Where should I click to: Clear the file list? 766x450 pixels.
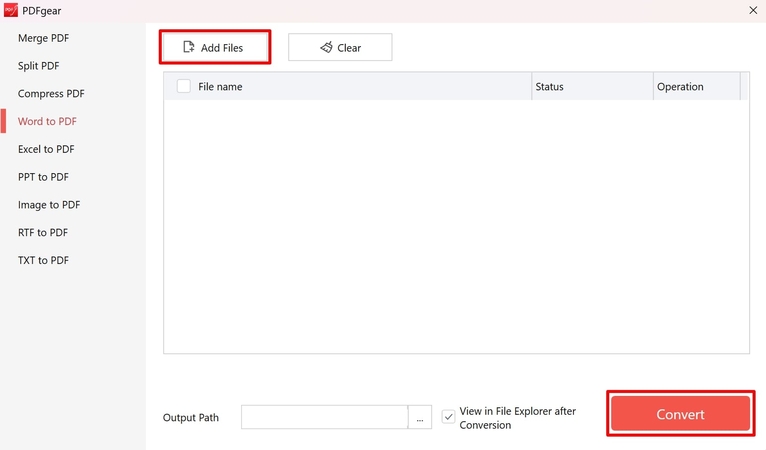point(340,47)
